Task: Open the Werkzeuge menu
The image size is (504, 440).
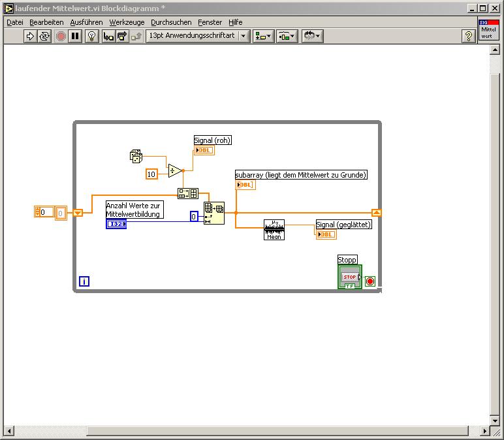Action: point(127,22)
